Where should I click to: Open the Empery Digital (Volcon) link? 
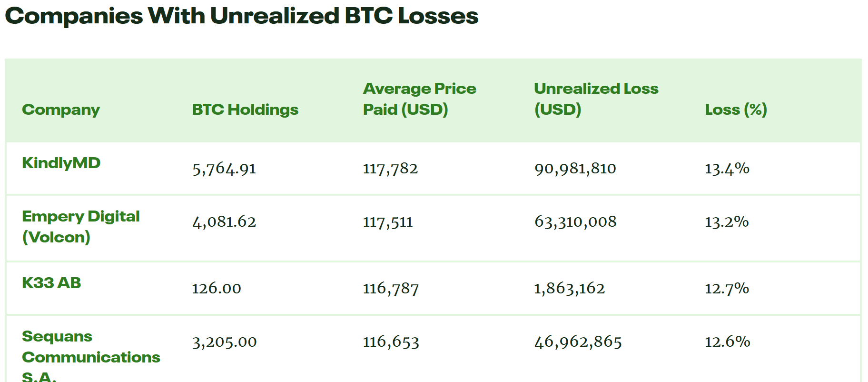(x=80, y=226)
